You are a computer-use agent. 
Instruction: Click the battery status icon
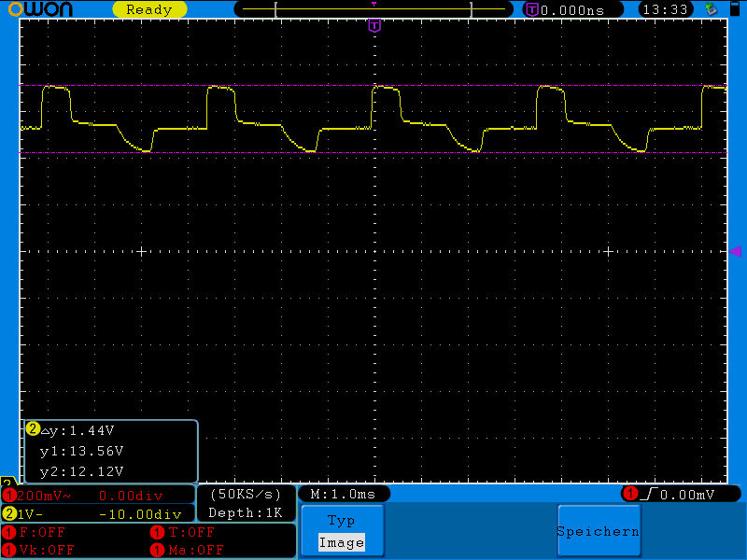pos(733,9)
